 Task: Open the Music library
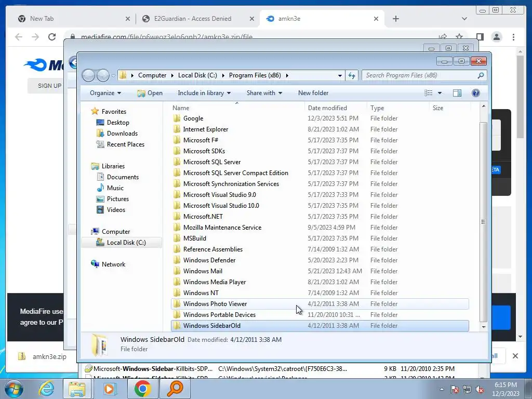pyautogui.click(x=115, y=188)
